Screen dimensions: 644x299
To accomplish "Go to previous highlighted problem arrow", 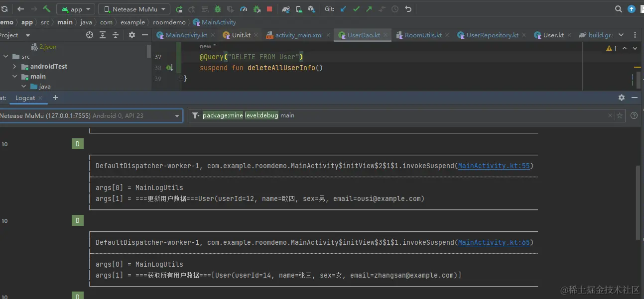I will [x=626, y=48].
